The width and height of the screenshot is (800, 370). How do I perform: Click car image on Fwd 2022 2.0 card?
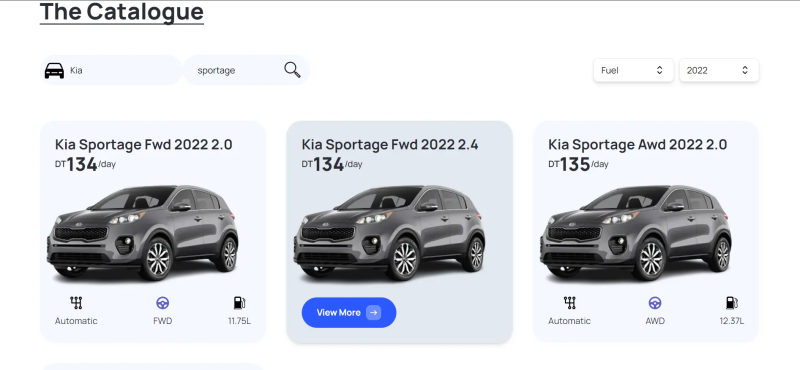142,232
